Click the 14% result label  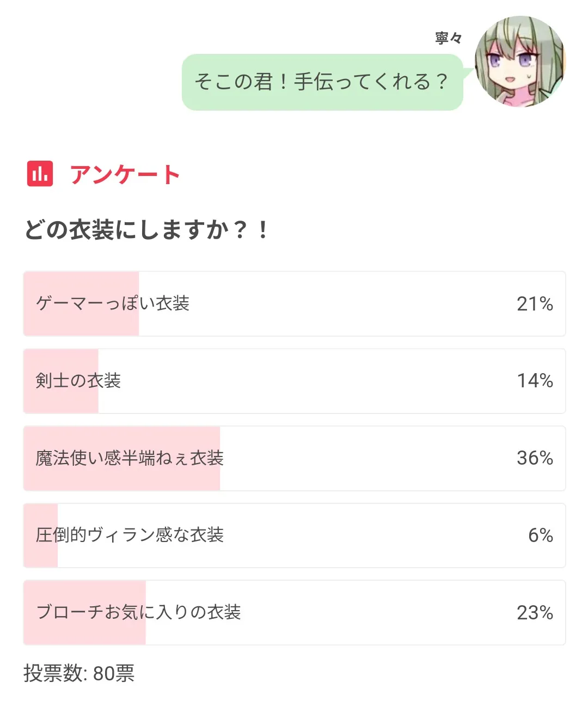tap(535, 381)
